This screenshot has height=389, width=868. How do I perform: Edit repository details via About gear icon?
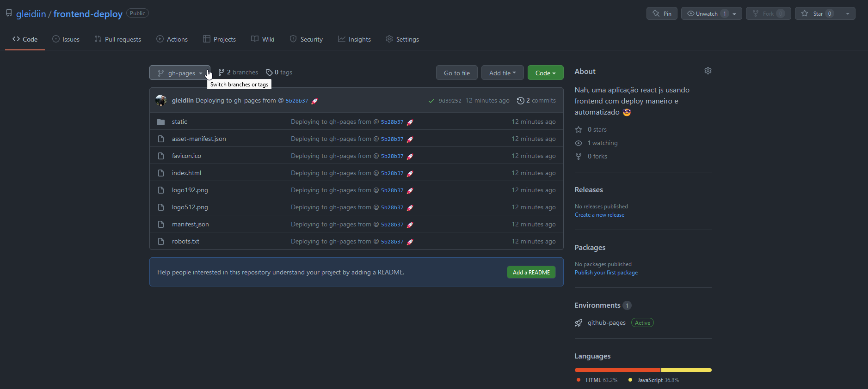[x=708, y=71]
